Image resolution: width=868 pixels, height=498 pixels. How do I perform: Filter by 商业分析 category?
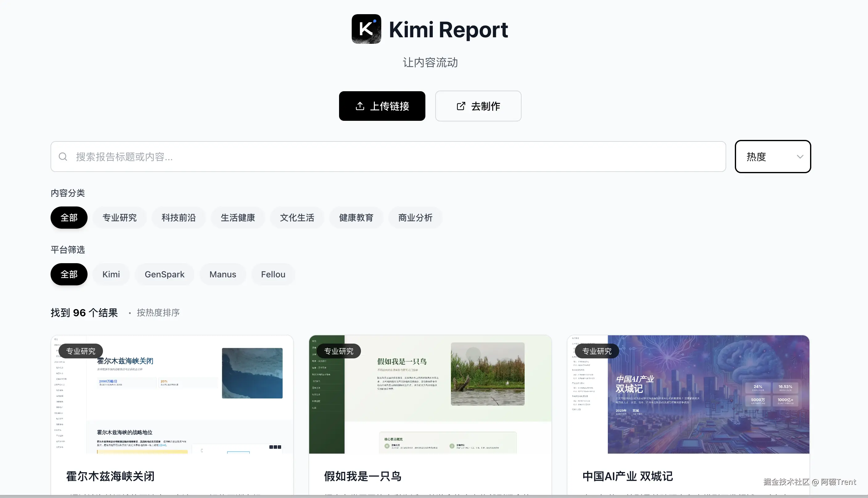pyautogui.click(x=415, y=218)
